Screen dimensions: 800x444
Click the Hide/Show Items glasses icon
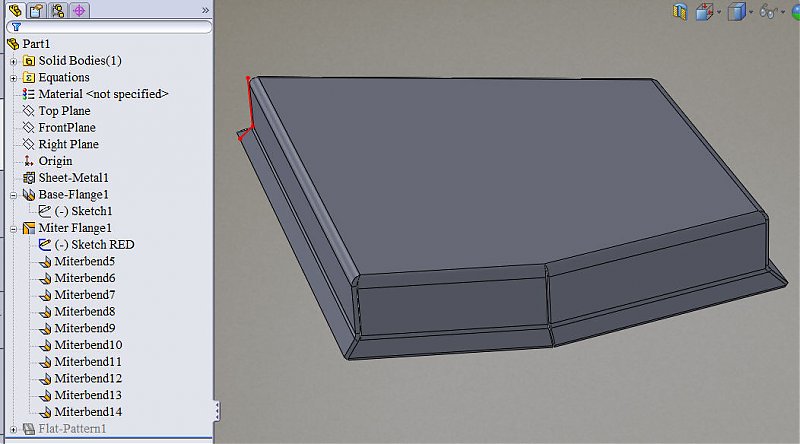pos(768,11)
